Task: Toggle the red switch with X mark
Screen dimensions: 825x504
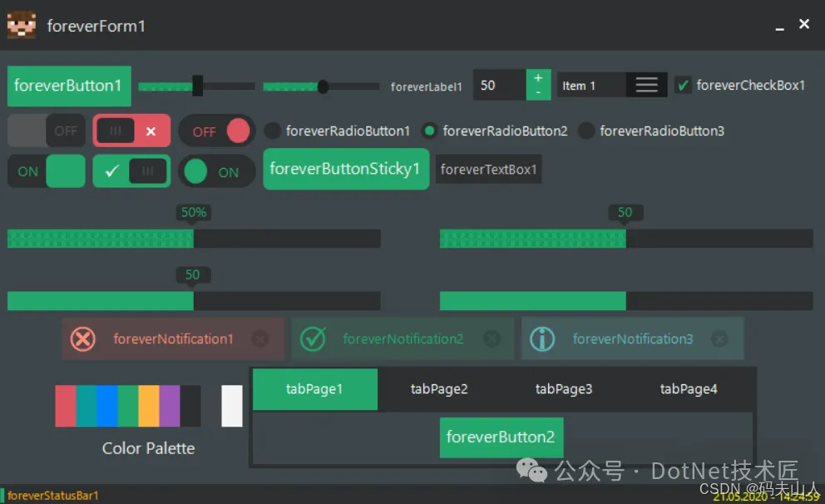Action: [131, 131]
